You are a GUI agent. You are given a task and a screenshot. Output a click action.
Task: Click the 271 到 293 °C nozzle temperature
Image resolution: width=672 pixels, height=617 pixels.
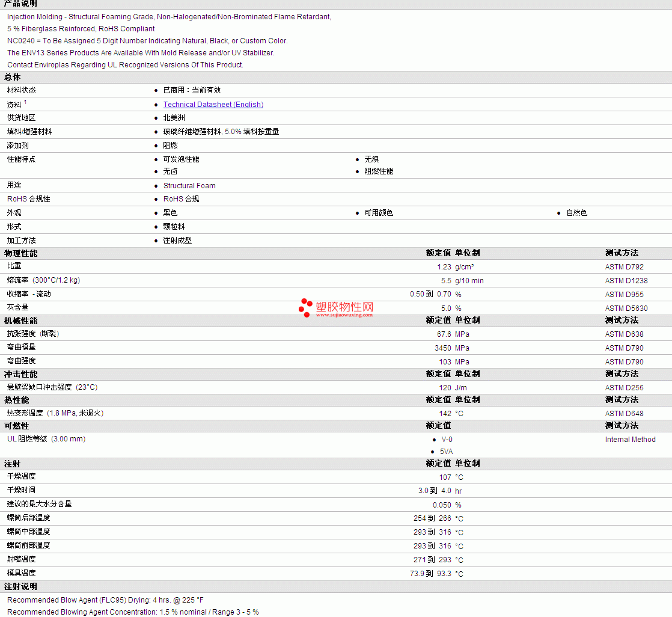(438, 560)
